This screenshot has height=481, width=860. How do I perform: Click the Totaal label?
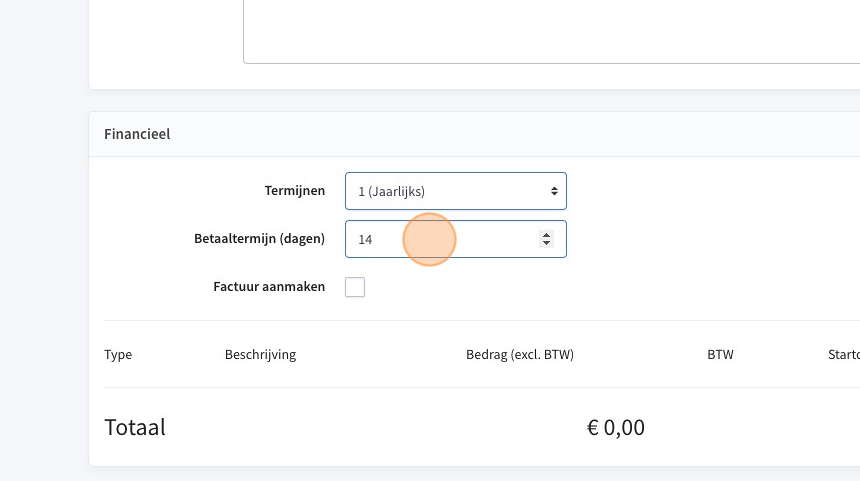click(135, 427)
